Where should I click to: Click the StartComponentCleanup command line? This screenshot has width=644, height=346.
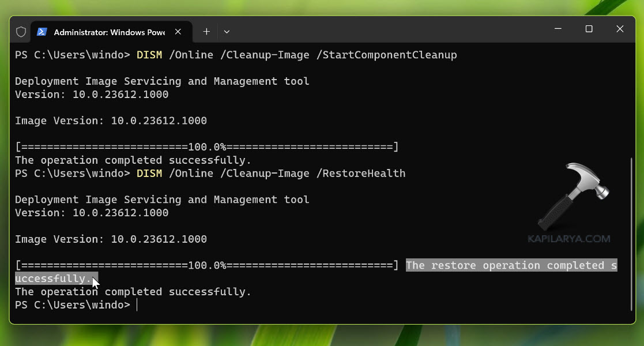(236, 55)
